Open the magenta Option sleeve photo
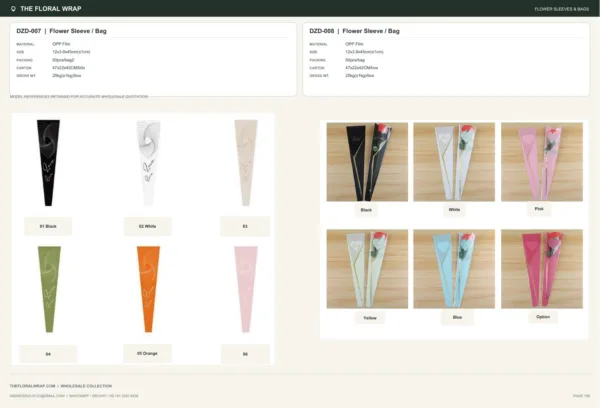Image resolution: width=600 pixels, height=408 pixels. pos(542,269)
